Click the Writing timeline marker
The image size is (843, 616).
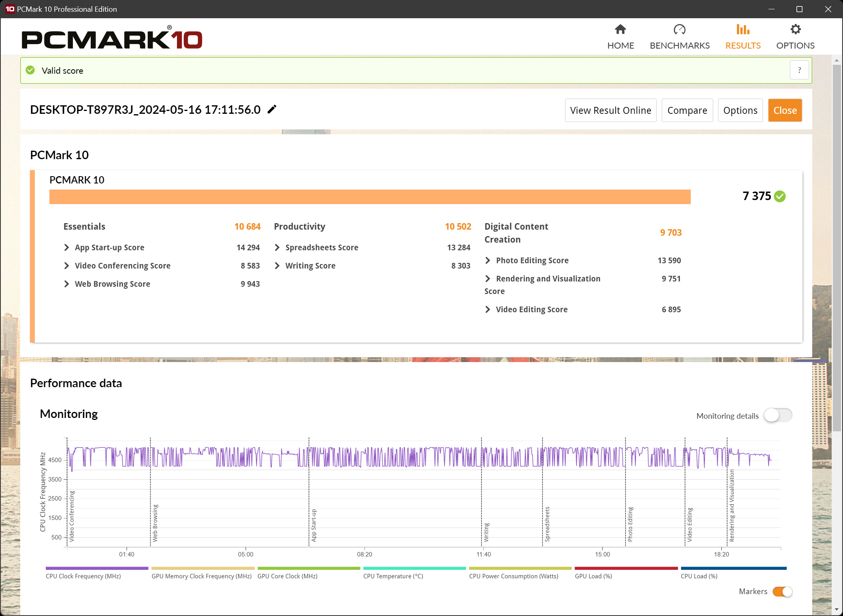coord(486,532)
